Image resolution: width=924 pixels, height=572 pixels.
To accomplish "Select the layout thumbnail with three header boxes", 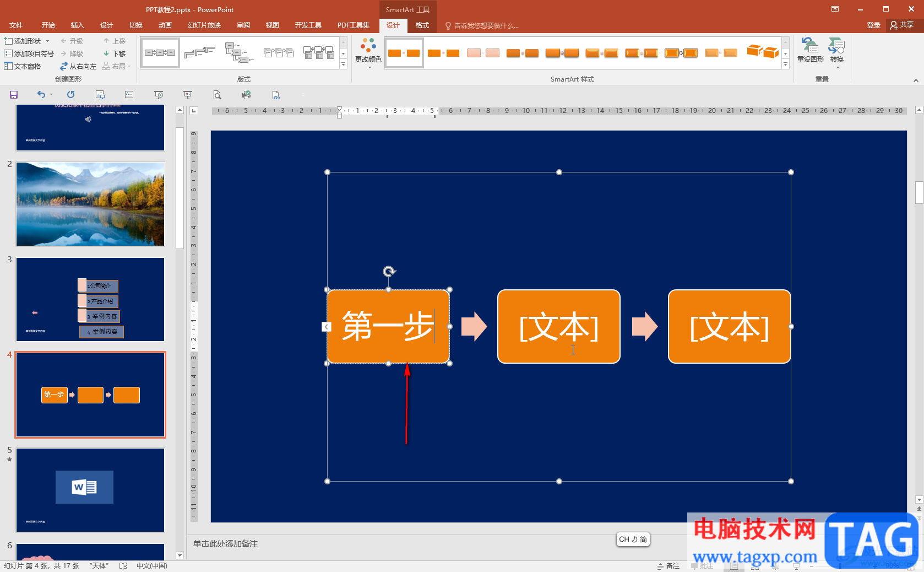I will 279,53.
